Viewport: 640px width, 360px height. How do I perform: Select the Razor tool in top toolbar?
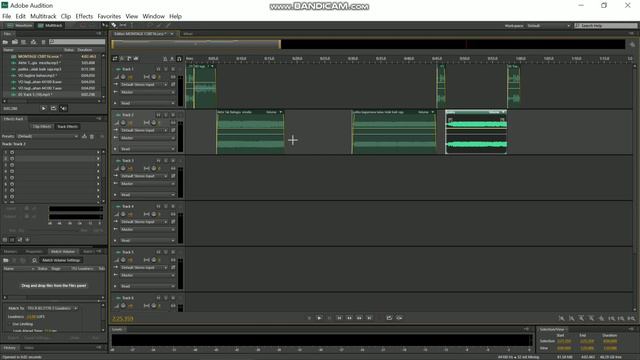114,25
